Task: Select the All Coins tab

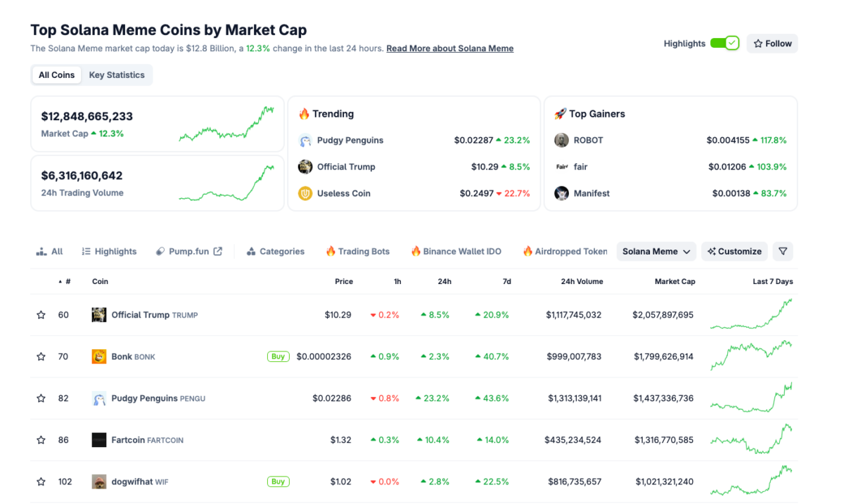Action: coord(56,75)
